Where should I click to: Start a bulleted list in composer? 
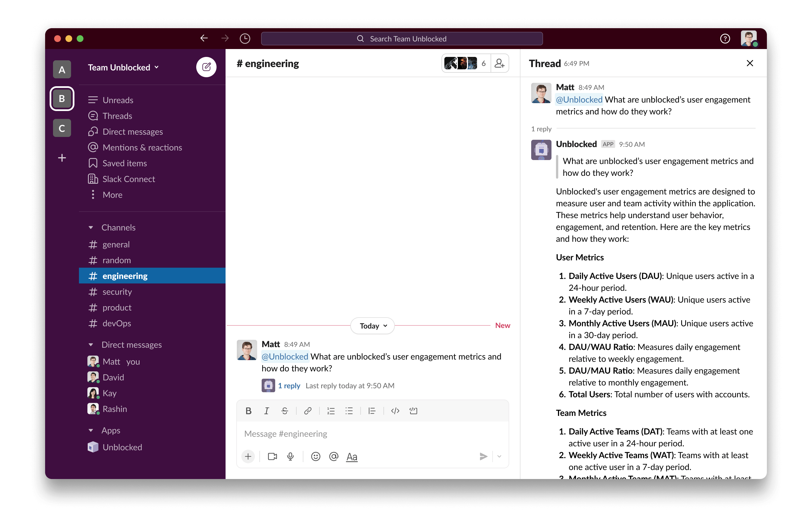(x=349, y=411)
